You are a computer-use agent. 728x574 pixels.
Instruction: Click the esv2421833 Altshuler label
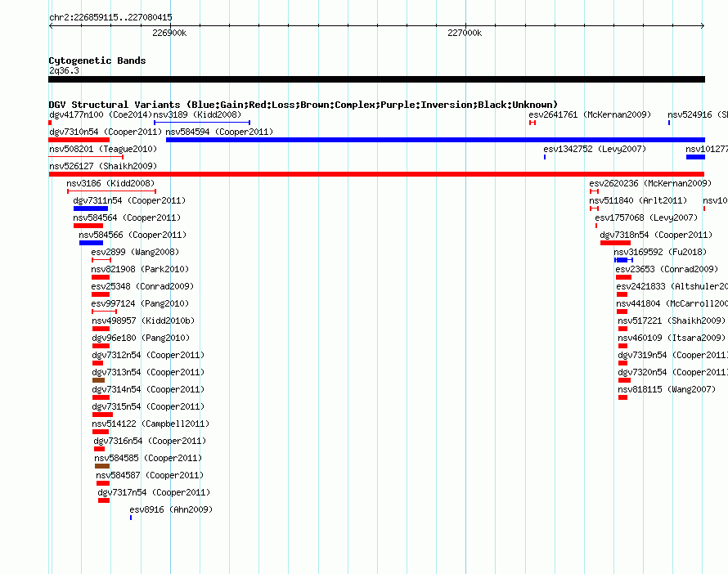click(x=672, y=286)
